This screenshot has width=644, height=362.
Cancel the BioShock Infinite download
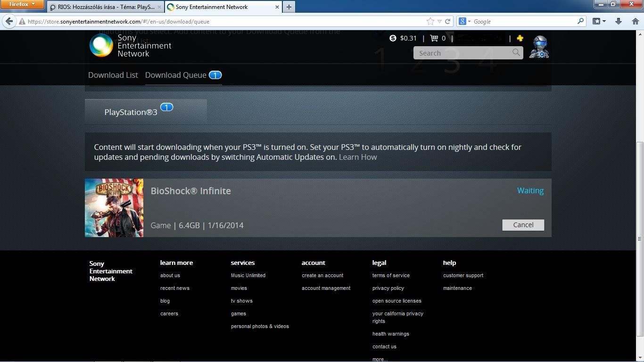tap(523, 225)
